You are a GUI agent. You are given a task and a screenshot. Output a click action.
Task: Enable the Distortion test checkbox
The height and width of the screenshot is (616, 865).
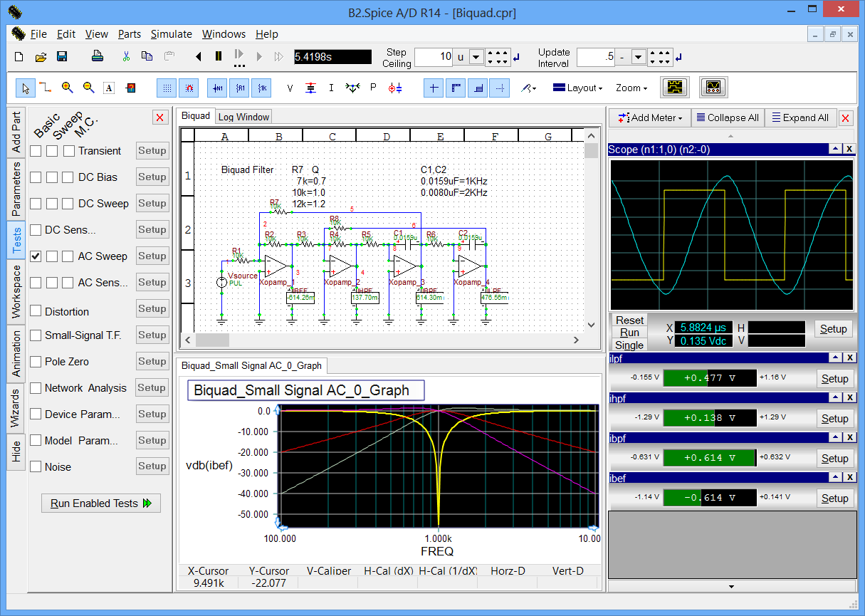pos(36,311)
